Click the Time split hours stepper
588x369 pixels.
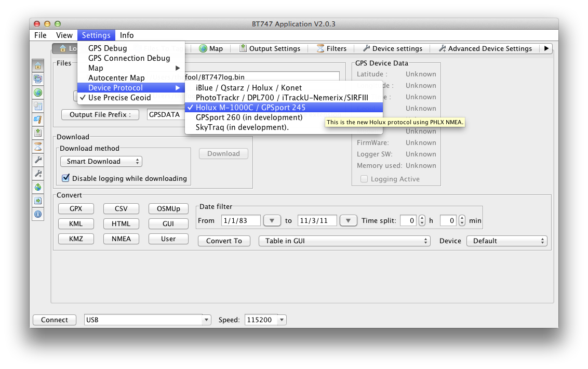click(422, 220)
